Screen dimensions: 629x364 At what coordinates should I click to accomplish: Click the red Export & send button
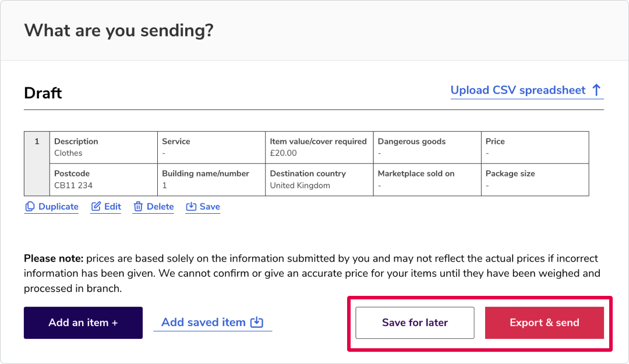tap(545, 323)
